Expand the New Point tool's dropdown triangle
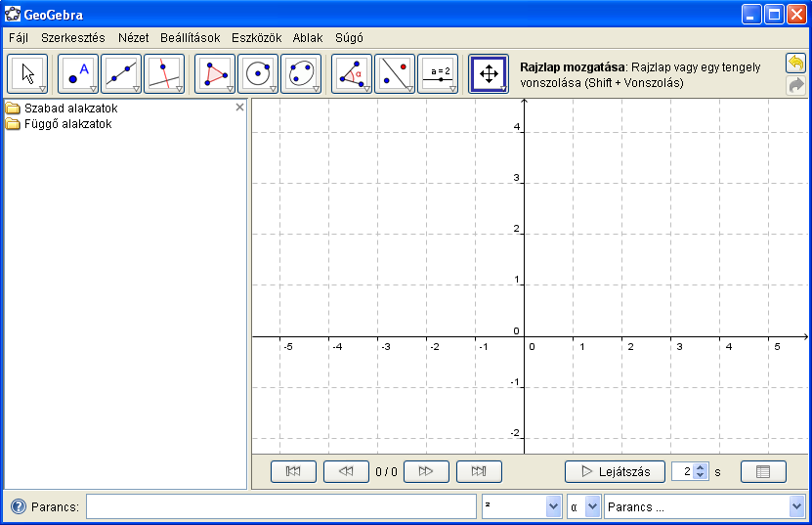812x525 pixels. [x=93, y=89]
